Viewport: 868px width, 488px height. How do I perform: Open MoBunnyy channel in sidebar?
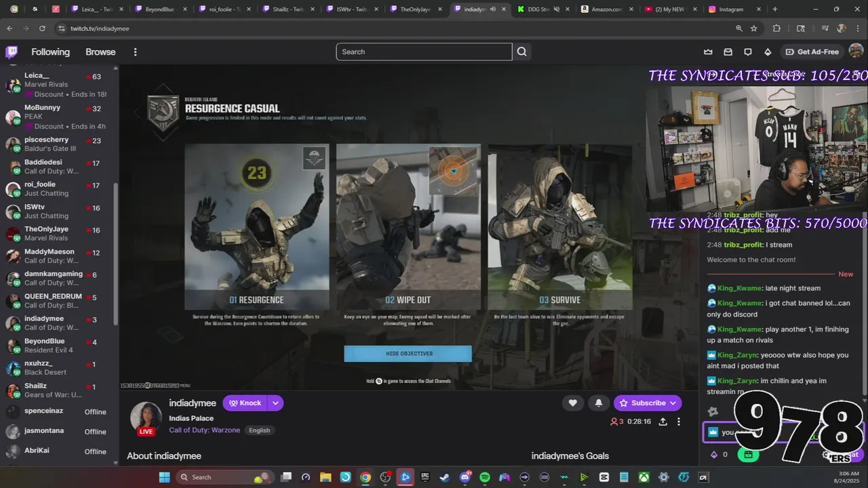coord(60,117)
